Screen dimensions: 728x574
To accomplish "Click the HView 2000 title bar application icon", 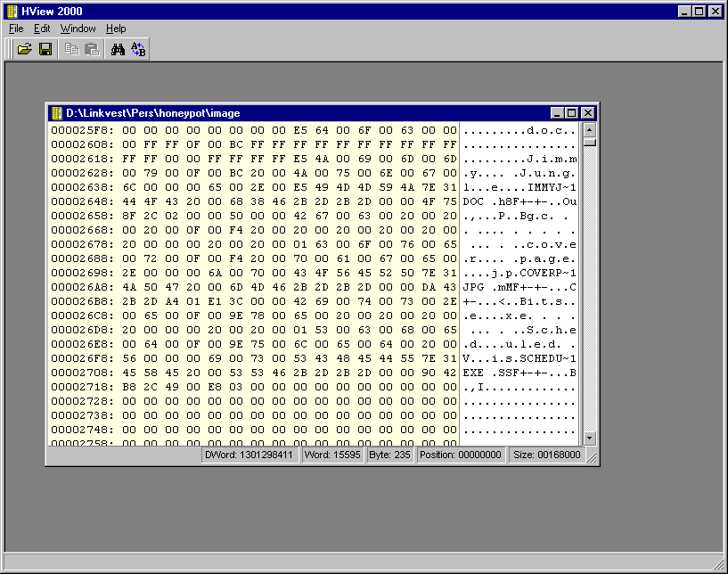I will (12, 12).
